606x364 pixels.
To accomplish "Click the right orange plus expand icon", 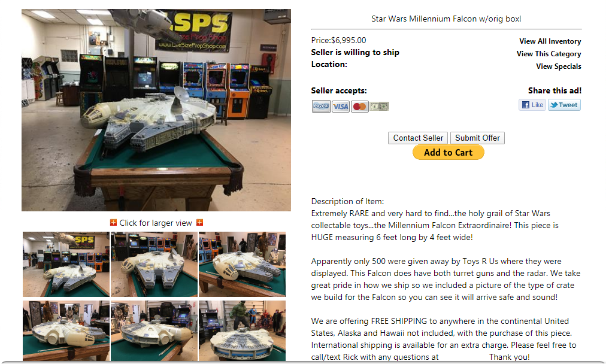I will point(200,223).
